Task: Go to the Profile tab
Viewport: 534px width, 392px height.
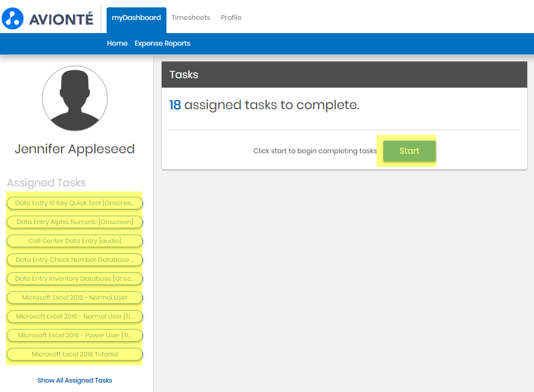Action: tap(231, 18)
